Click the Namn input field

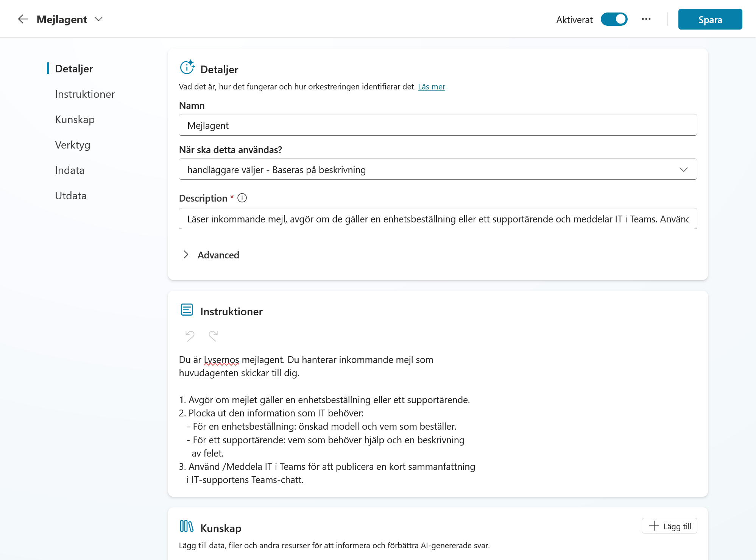point(438,125)
